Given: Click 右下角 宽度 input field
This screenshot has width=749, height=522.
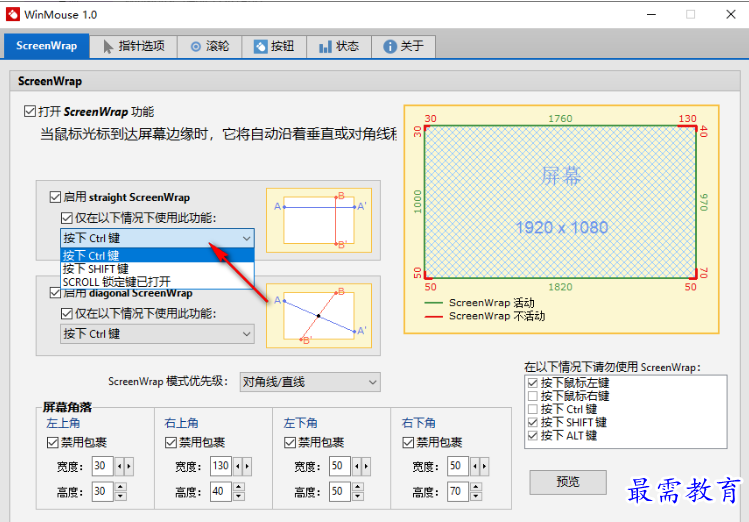Looking at the screenshot, I should pos(458,466).
